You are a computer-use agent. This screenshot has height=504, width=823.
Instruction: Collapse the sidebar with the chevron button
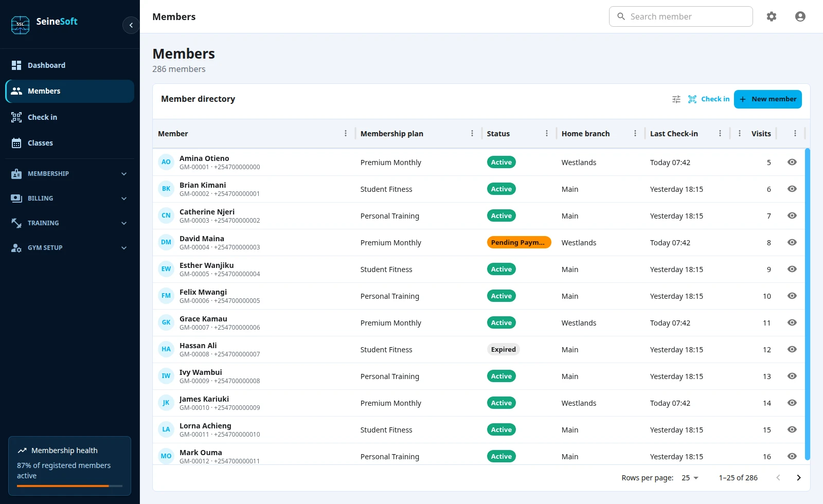[x=131, y=25]
